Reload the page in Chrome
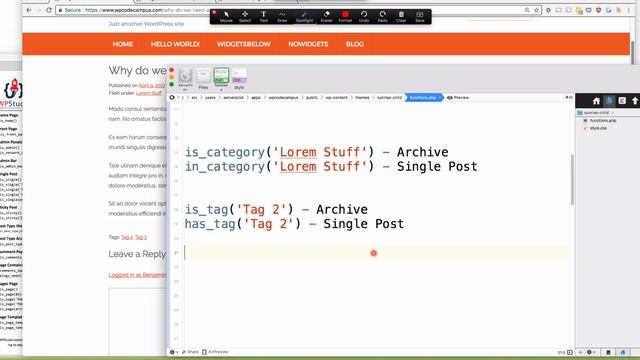Viewport: 640px width, 360px height. pos(49,10)
